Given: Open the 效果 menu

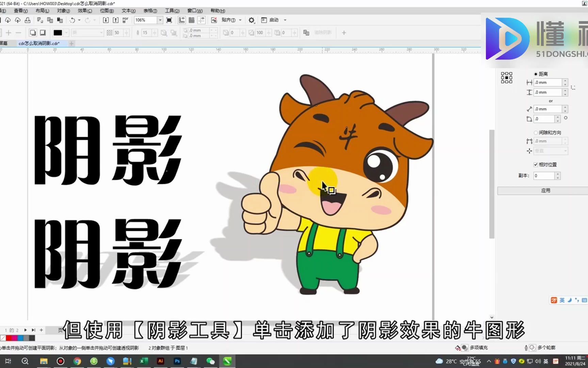Looking at the screenshot, I should pyautogui.click(x=84, y=11).
